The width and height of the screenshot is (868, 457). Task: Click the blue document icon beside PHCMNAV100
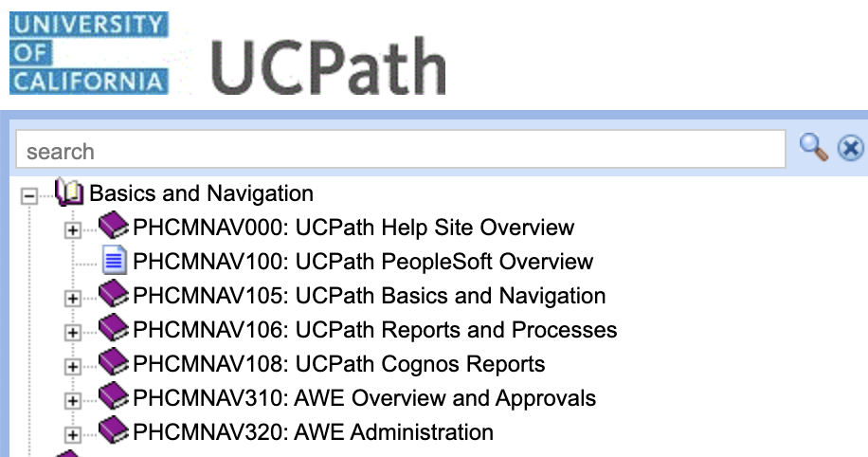(x=114, y=261)
